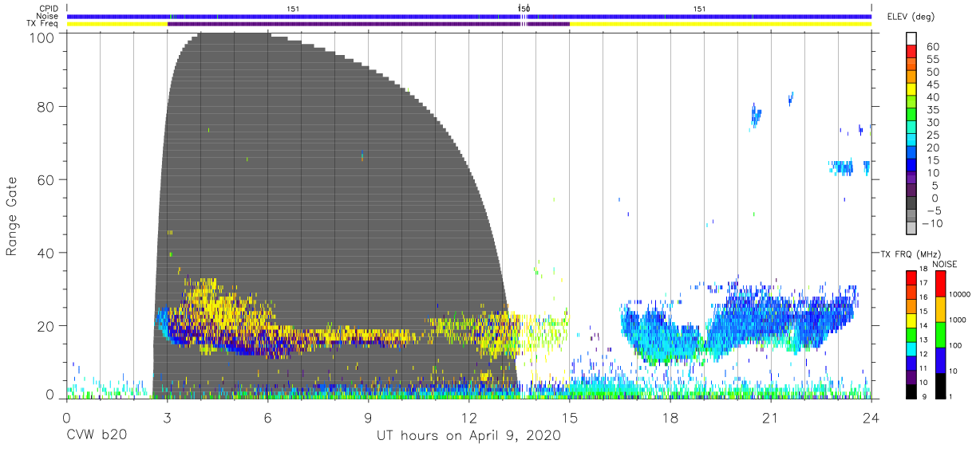
Task: Click the red segment of the NOISE color bar
Action: (941, 284)
